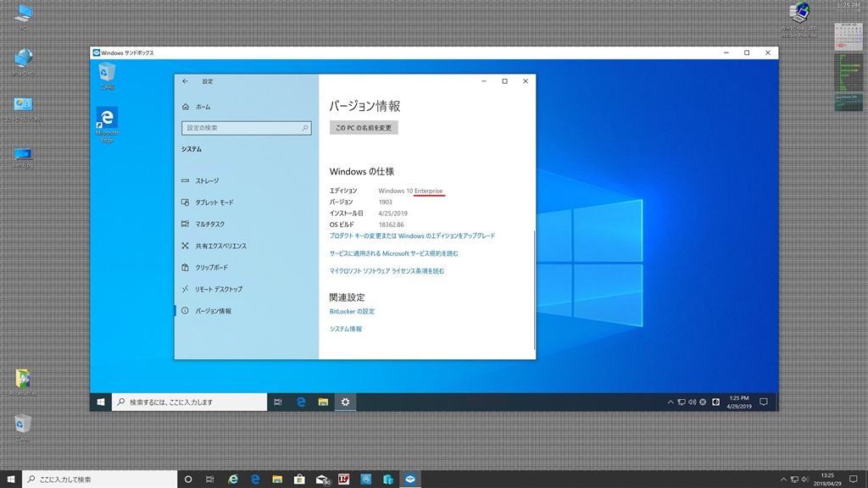This screenshot has height=488, width=868.
Task: Minimize the Settings window
Action: 484,81
